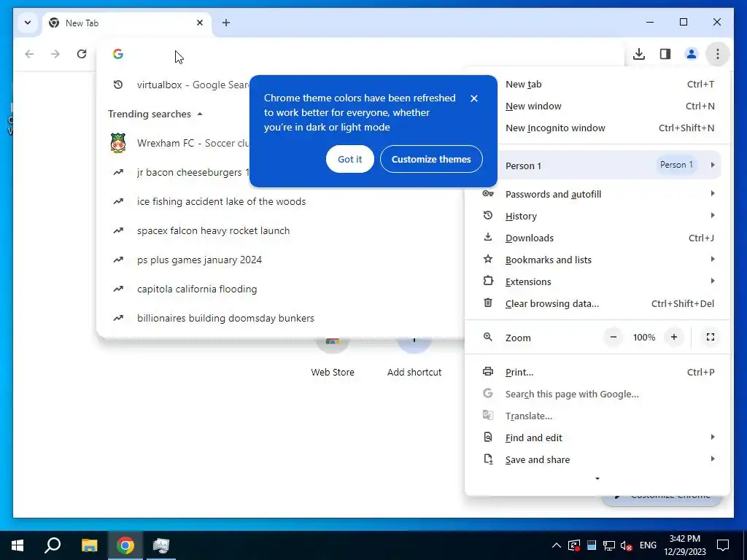Image resolution: width=747 pixels, height=560 pixels.
Task: Click the trash icon for Clear browsing data
Action: tap(488, 303)
